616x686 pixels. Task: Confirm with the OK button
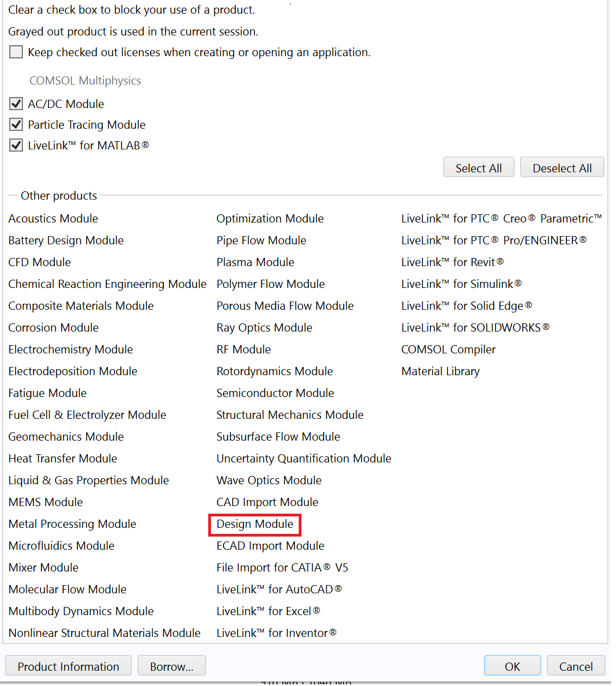(x=512, y=666)
